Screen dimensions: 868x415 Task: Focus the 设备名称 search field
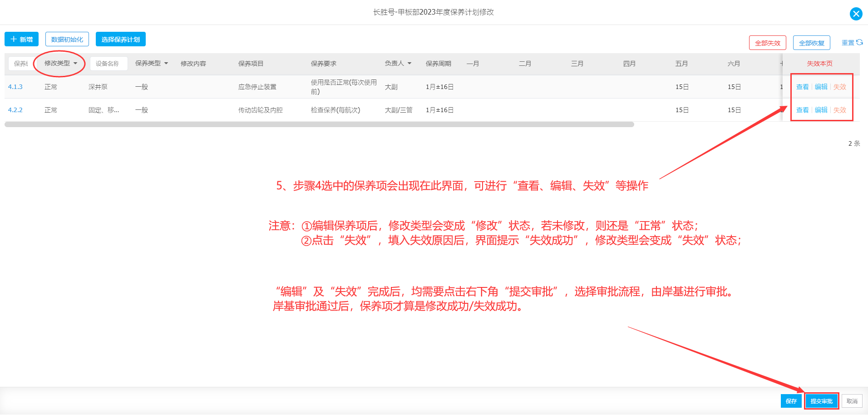tap(108, 64)
